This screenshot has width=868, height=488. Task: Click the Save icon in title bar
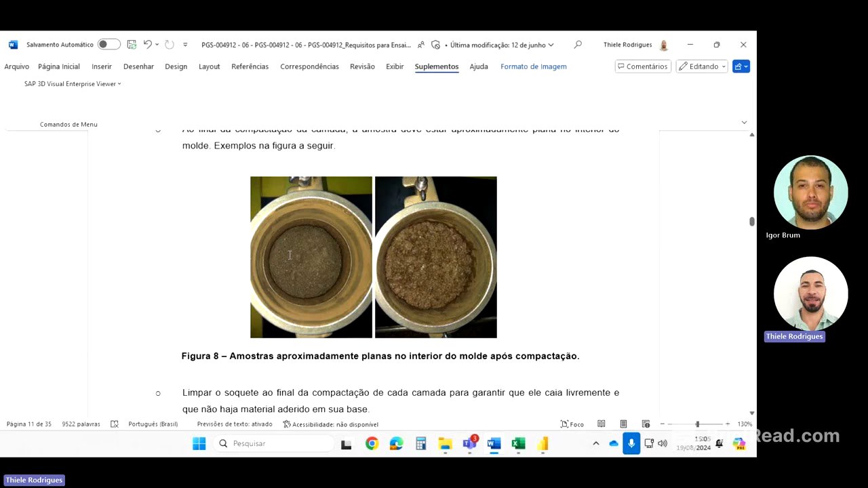tap(132, 45)
